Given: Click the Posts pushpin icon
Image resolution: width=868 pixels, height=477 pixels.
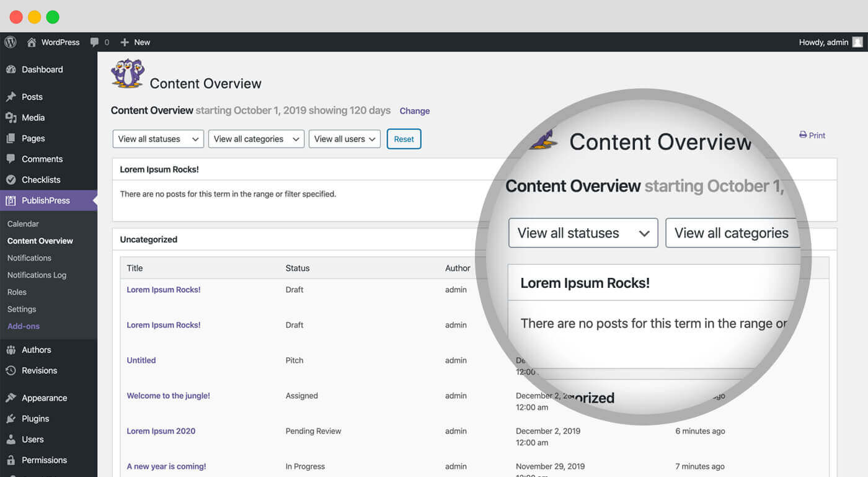Looking at the screenshot, I should pyautogui.click(x=11, y=97).
